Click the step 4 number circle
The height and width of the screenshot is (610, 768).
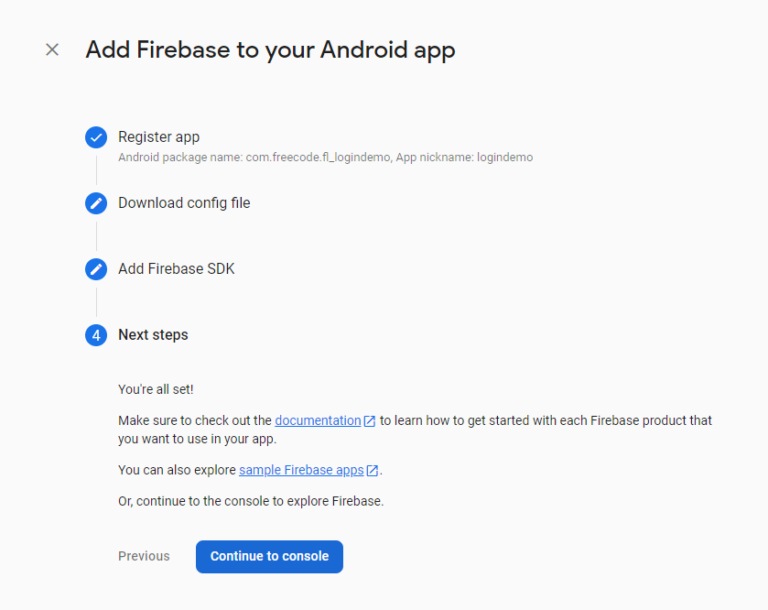pyautogui.click(x=96, y=335)
